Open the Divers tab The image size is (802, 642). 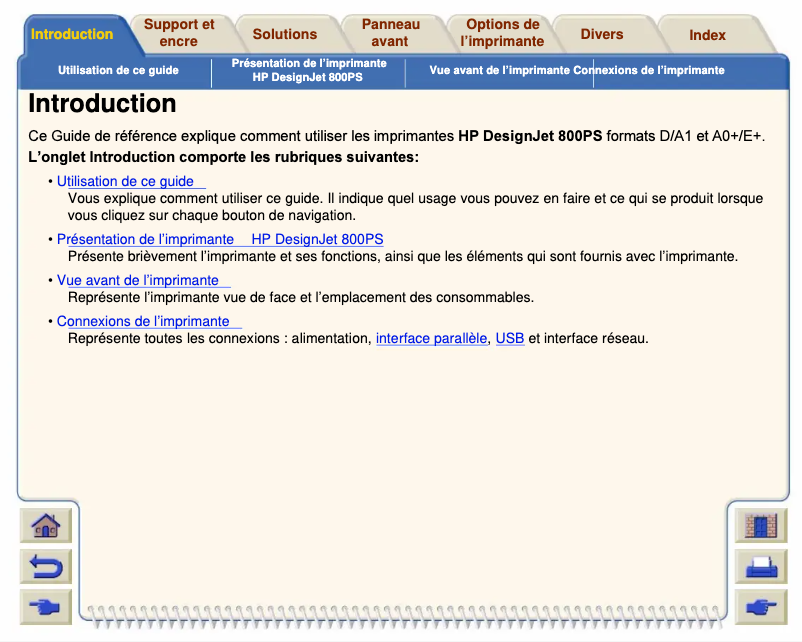[602, 34]
